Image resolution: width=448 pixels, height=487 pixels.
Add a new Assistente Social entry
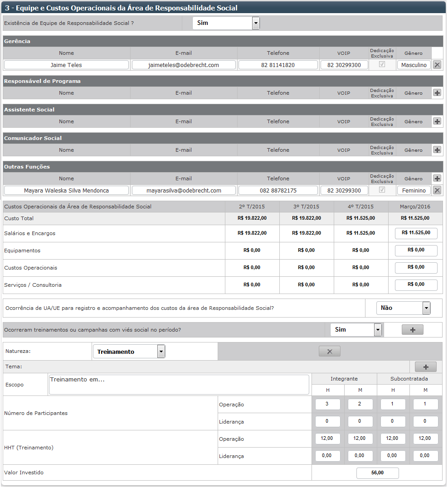(437, 121)
